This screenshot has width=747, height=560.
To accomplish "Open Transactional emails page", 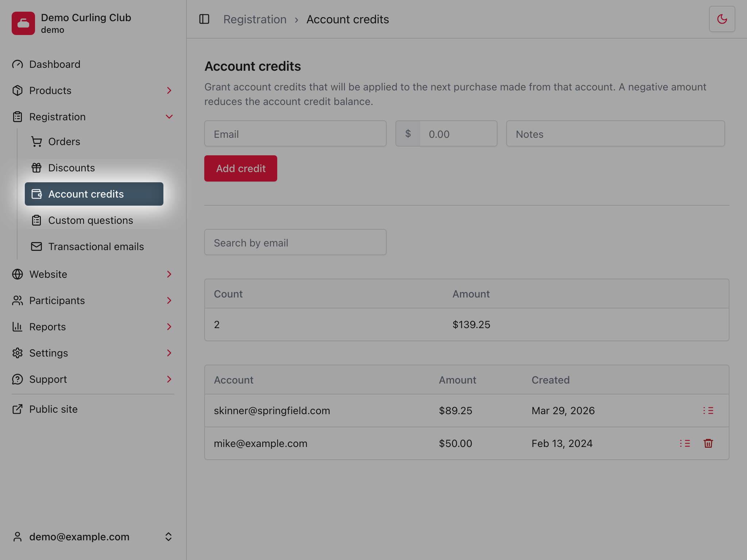I will click(x=94, y=246).
